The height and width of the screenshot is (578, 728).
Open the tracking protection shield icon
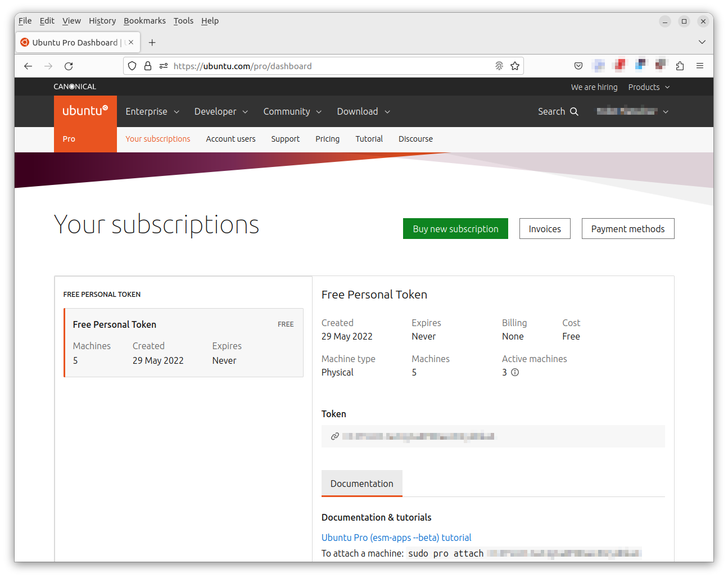[x=132, y=66]
